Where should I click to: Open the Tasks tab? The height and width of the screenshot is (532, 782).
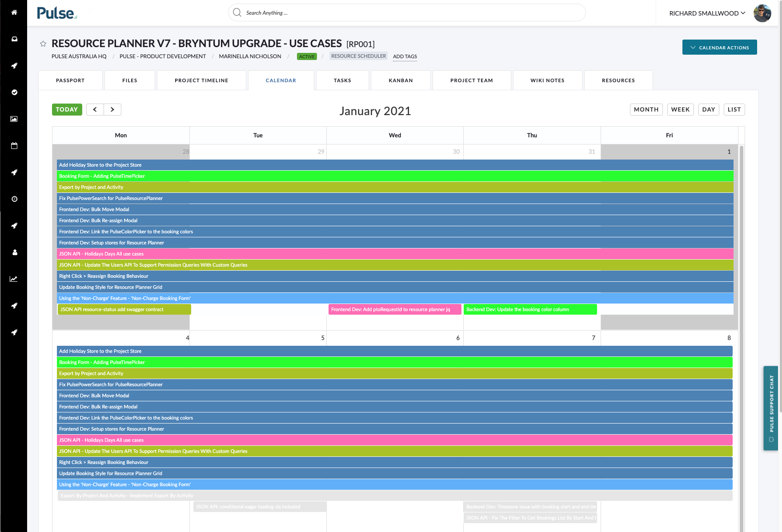pos(342,80)
